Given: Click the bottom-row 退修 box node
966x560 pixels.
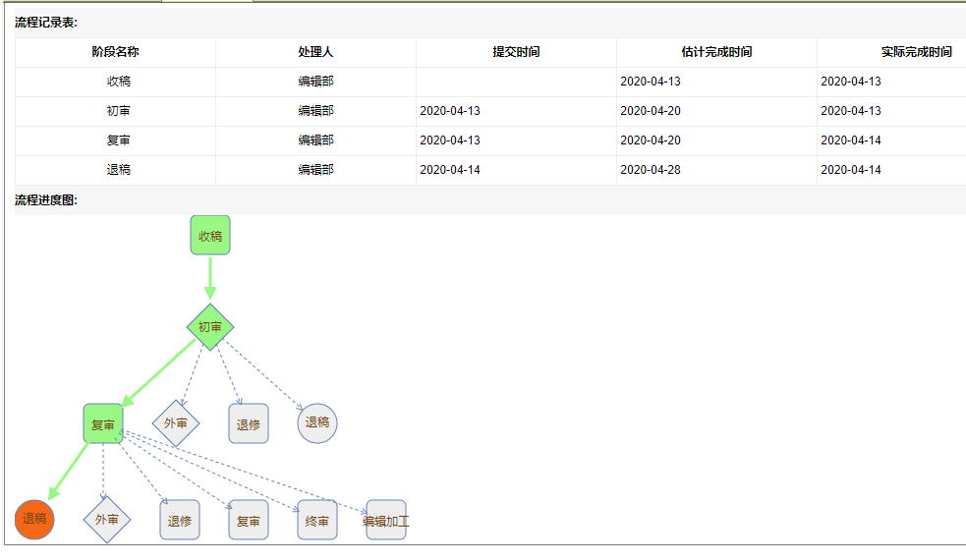Looking at the screenshot, I should [x=180, y=520].
